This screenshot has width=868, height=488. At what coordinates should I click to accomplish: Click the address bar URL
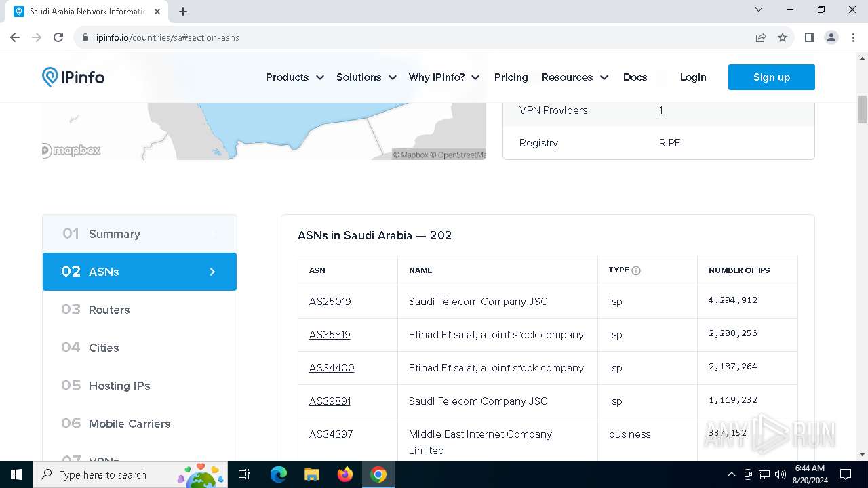pos(167,37)
